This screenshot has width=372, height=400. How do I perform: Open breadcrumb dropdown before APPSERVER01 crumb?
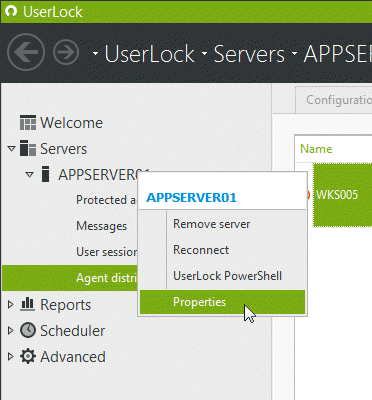(x=294, y=53)
